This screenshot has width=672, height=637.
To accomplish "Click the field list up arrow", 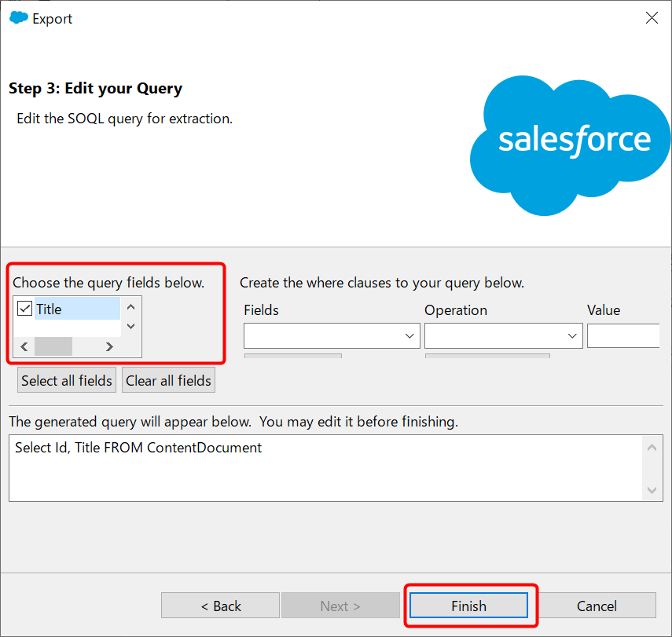I will coord(131,307).
